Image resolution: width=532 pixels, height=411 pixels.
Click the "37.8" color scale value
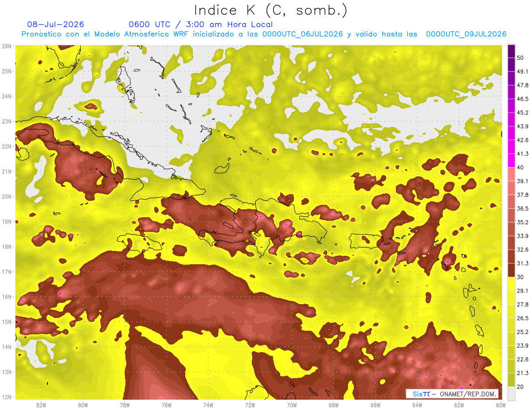(522, 195)
